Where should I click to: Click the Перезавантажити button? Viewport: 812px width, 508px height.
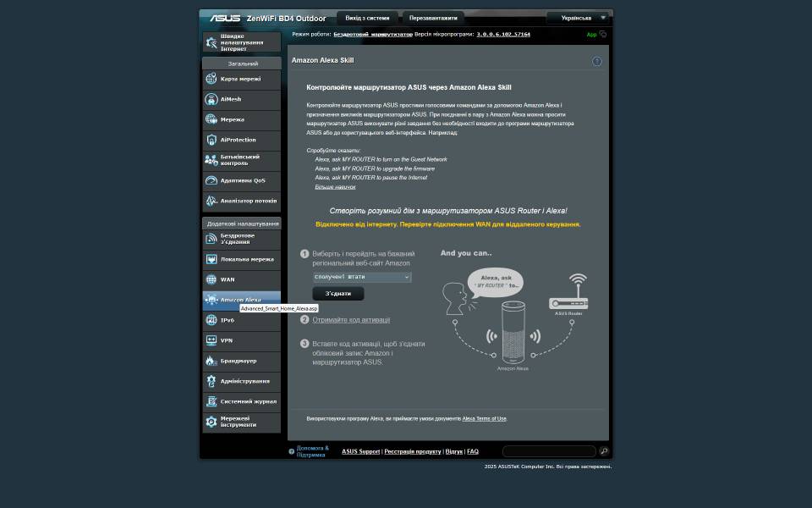[433, 18]
